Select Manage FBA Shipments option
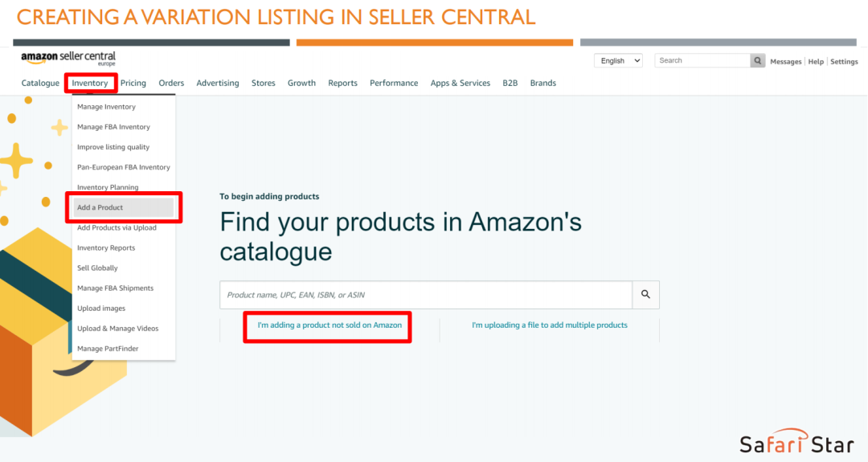The height and width of the screenshot is (462, 868). pos(115,288)
